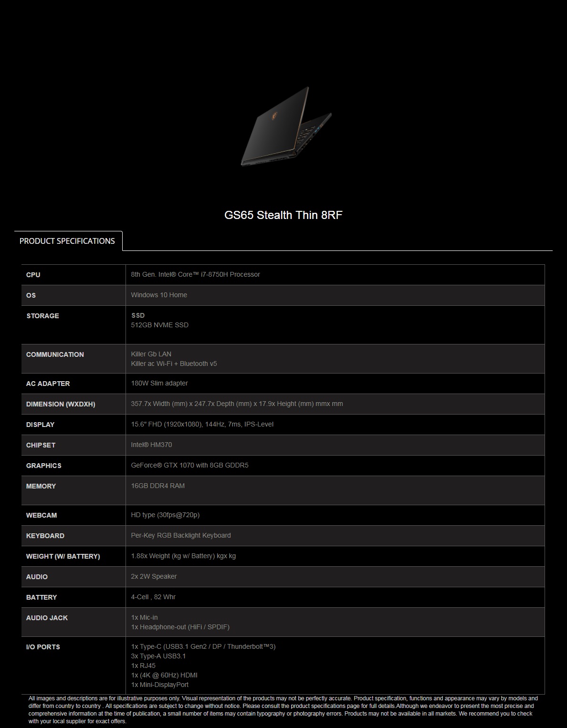
Task: Select the 512GB NVME SSD value
Action: [160, 325]
